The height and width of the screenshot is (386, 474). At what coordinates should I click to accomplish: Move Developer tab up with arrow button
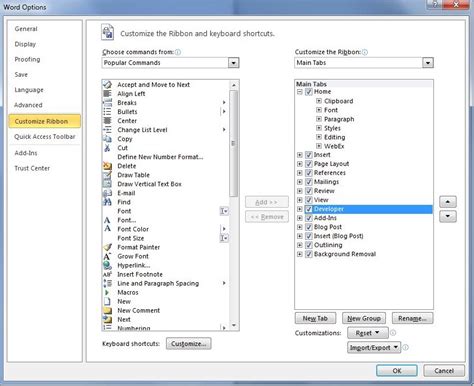(448, 202)
